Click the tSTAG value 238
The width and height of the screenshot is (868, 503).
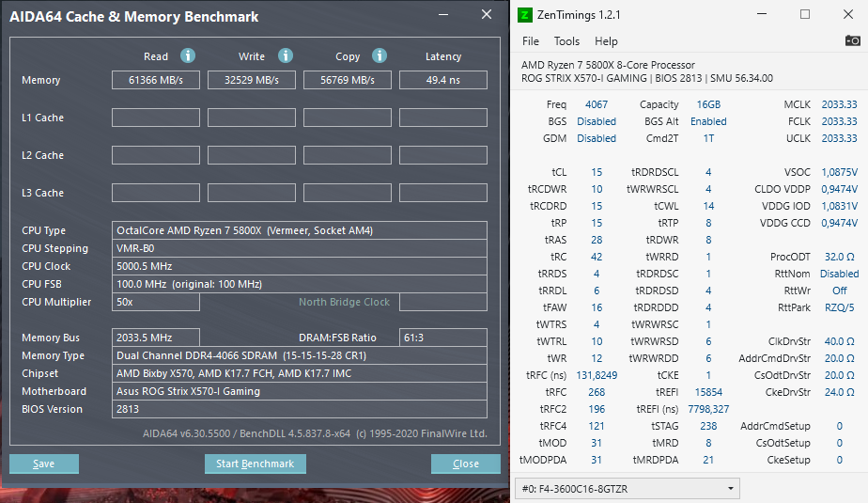(708, 426)
